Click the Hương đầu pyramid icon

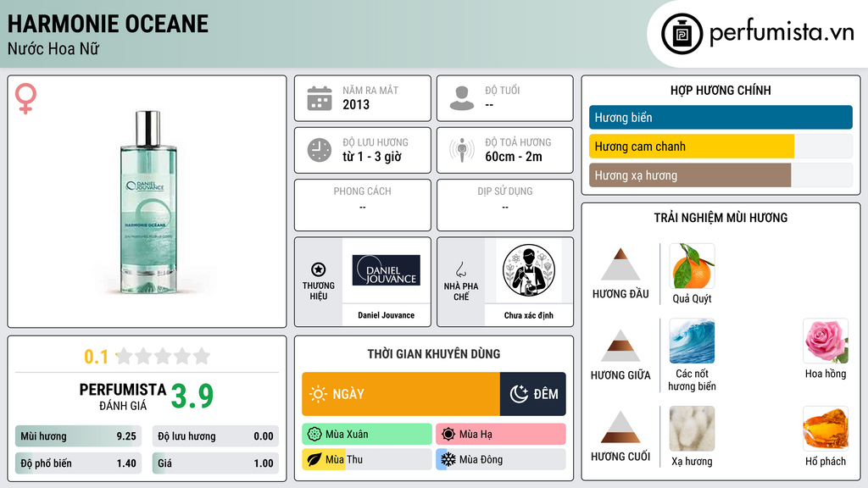pyautogui.click(x=620, y=264)
